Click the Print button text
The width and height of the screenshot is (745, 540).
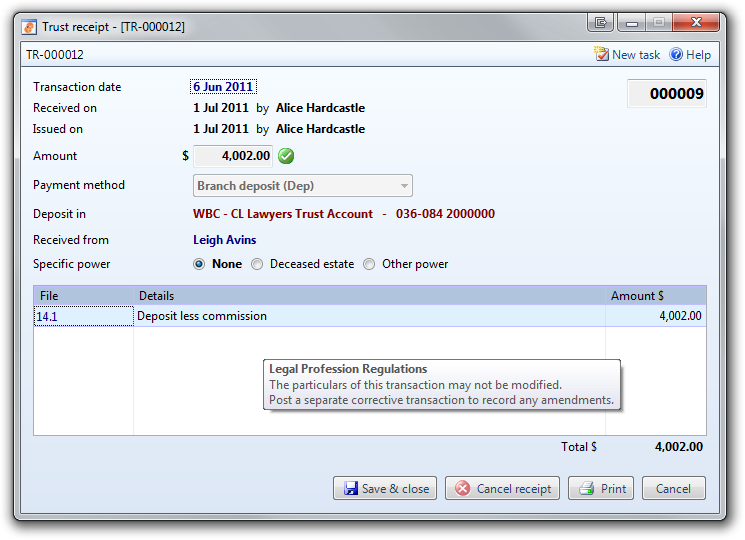[x=613, y=489]
